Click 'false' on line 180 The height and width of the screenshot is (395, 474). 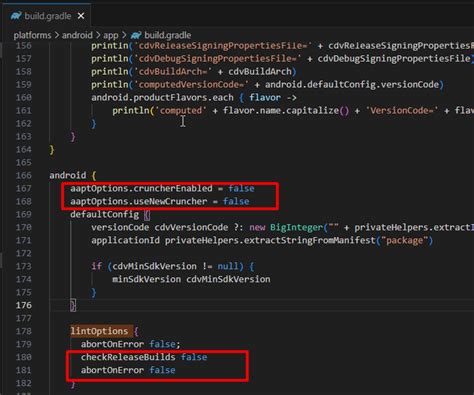[194, 357]
